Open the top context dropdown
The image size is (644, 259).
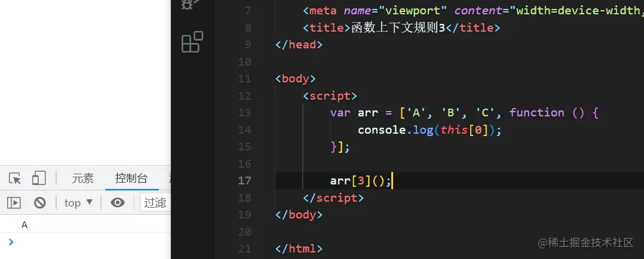tap(78, 203)
